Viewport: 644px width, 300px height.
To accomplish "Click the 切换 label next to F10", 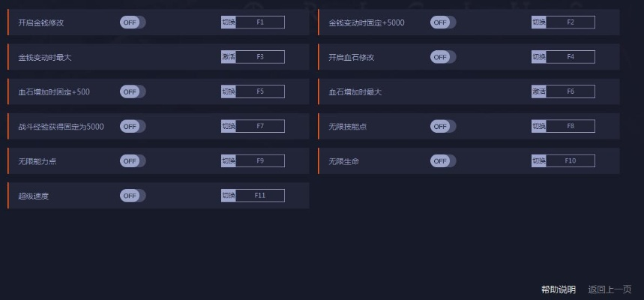I will click(539, 160).
